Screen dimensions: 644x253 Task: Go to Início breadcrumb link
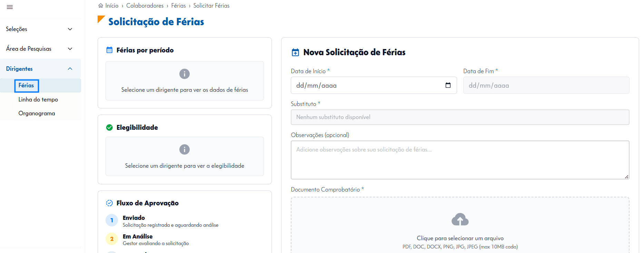click(112, 6)
